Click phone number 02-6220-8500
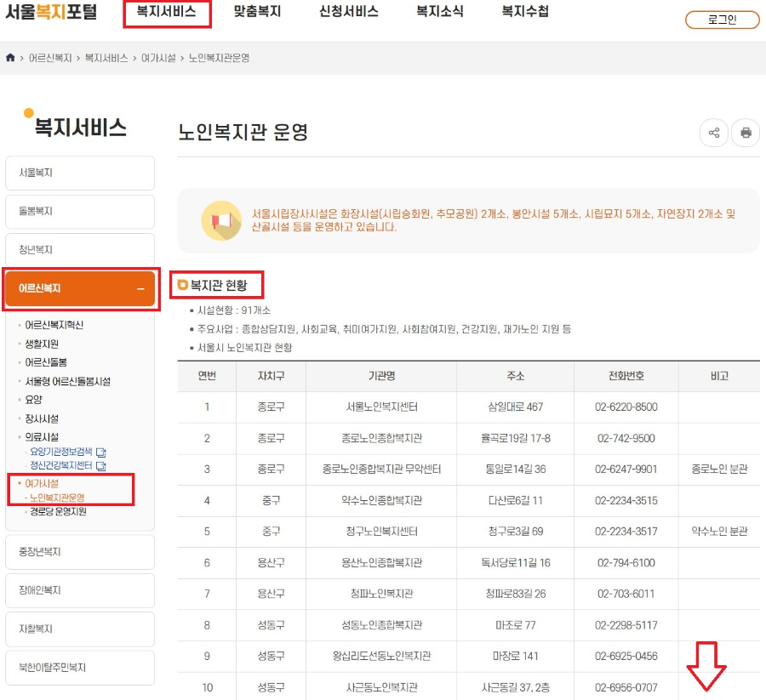Image resolution: width=766 pixels, height=700 pixels. (x=626, y=407)
